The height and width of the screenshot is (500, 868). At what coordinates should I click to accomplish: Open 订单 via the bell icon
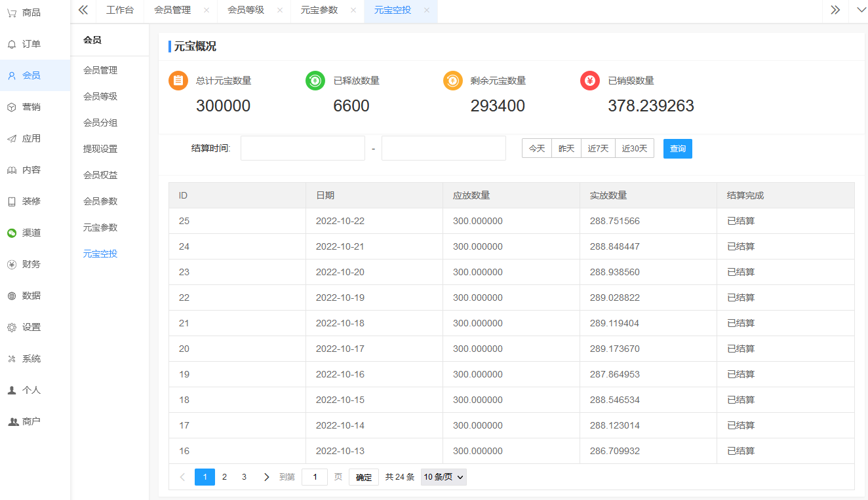point(12,44)
